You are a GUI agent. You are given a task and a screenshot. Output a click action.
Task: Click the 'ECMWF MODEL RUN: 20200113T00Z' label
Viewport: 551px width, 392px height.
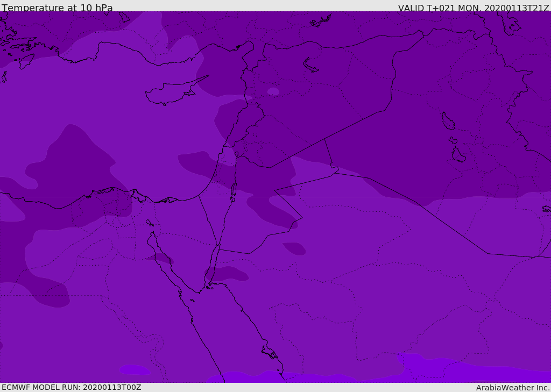(x=72, y=387)
